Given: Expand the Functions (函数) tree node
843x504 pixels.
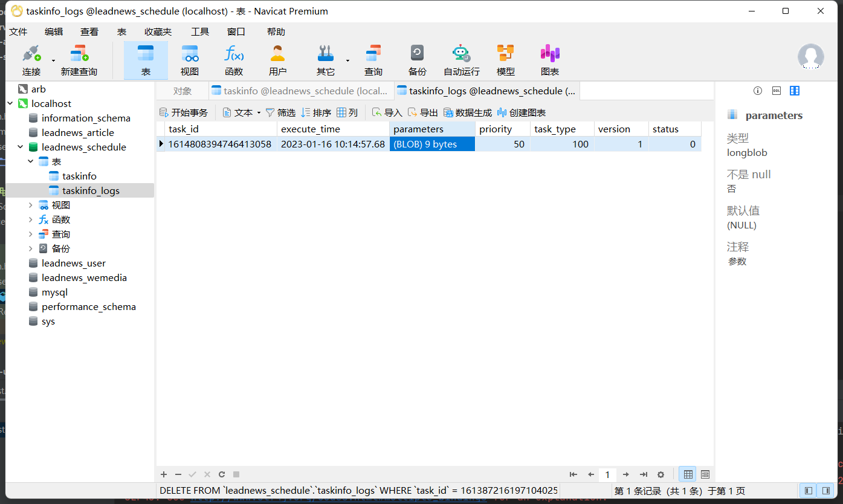Looking at the screenshot, I should (30, 219).
